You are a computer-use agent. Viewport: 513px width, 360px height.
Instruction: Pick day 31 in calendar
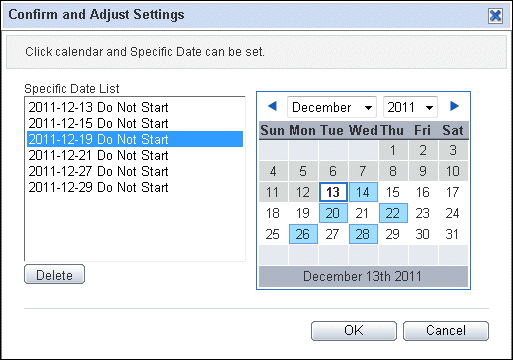coord(453,234)
